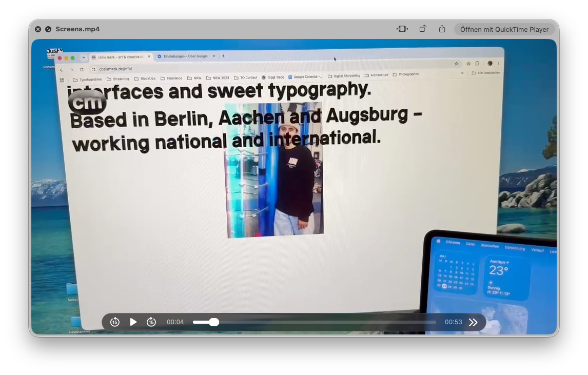Click Öffnen mit QuickTime Player
588x375 pixels.
[x=504, y=29]
